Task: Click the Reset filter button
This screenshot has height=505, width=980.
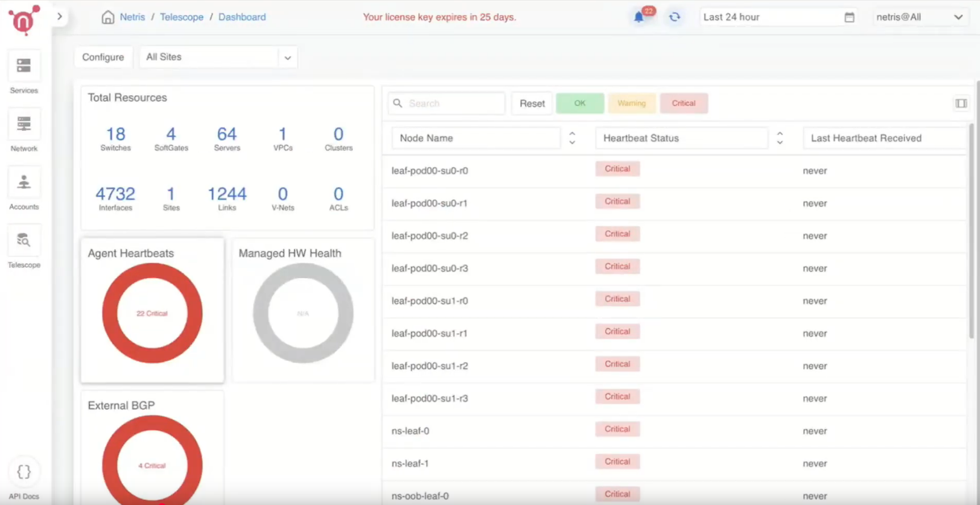Action: (x=532, y=103)
